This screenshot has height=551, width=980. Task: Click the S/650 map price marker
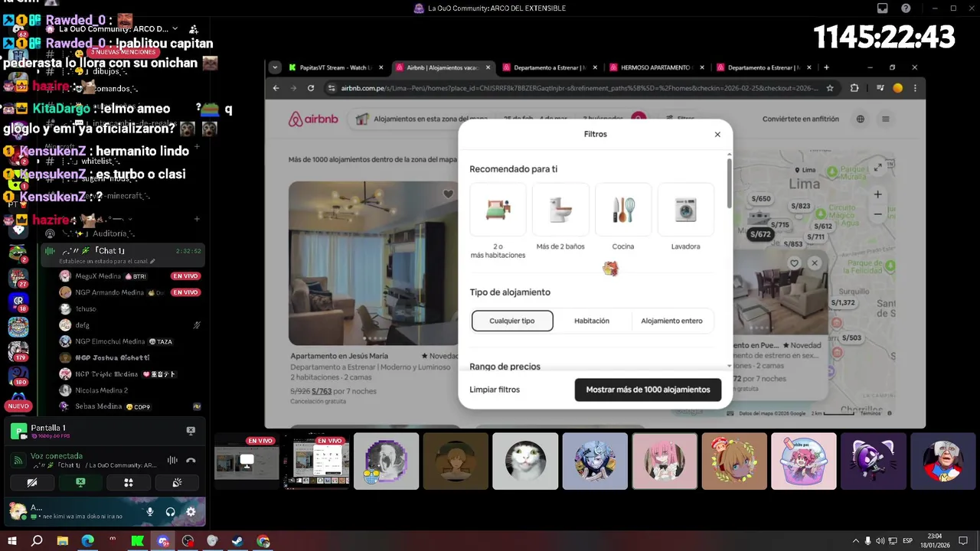761,199
